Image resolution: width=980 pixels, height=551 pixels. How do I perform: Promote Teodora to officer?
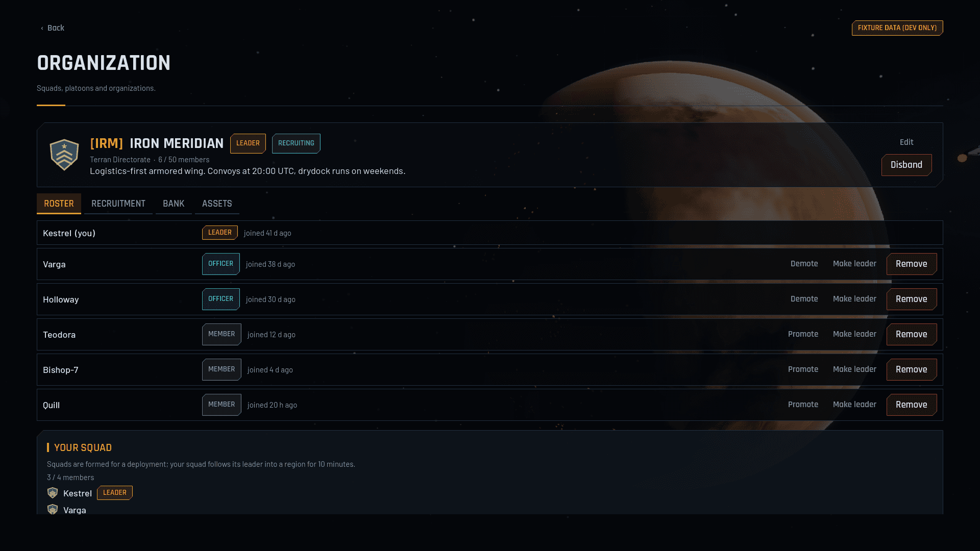pos(803,334)
